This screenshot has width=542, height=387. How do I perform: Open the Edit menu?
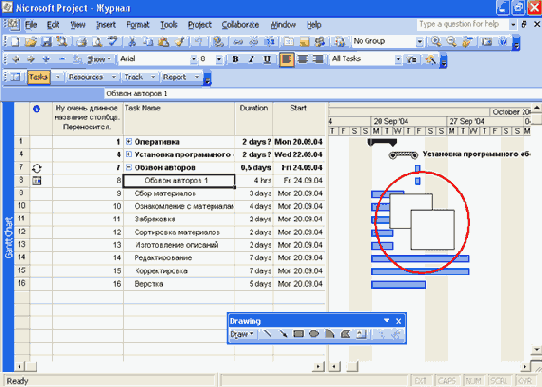[x=53, y=25]
